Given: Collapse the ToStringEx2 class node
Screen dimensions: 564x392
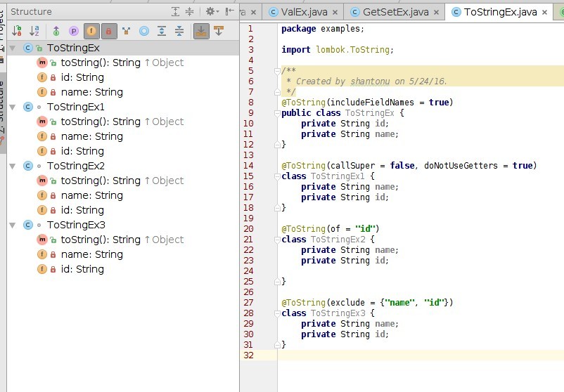Looking at the screenshot, I should click(13, 166).
